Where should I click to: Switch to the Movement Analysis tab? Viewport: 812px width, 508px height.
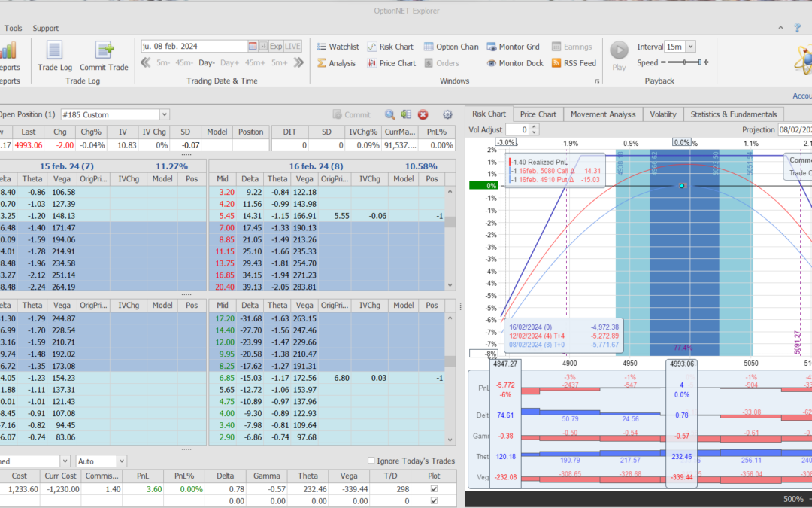[602, 114]
